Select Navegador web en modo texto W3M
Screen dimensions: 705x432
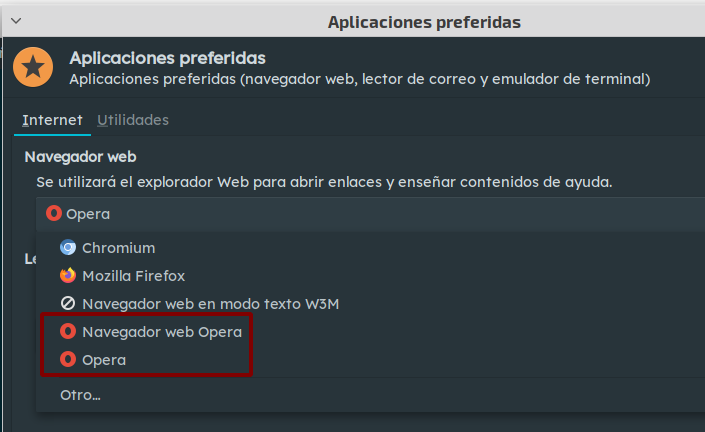click(210, 304)
